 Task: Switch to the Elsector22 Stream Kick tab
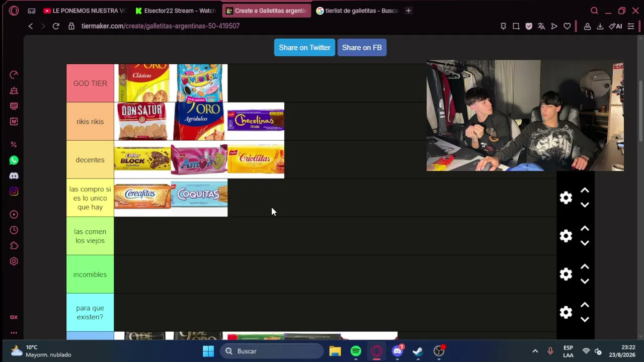coord(176,11)
